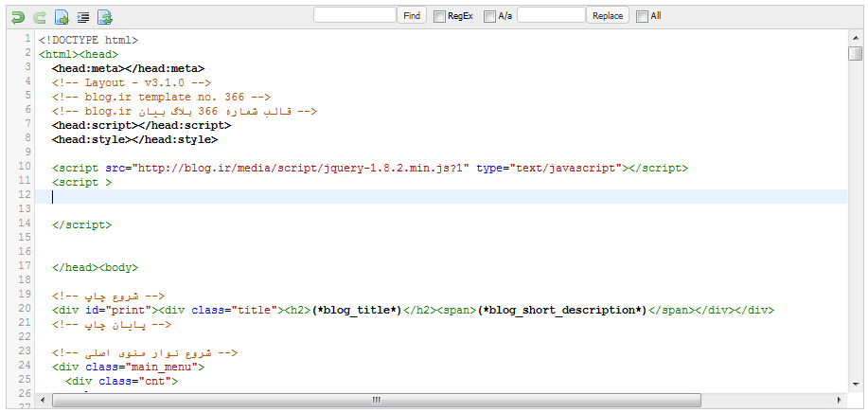Click the indent lines toolbar icon

tap(83, 16)
